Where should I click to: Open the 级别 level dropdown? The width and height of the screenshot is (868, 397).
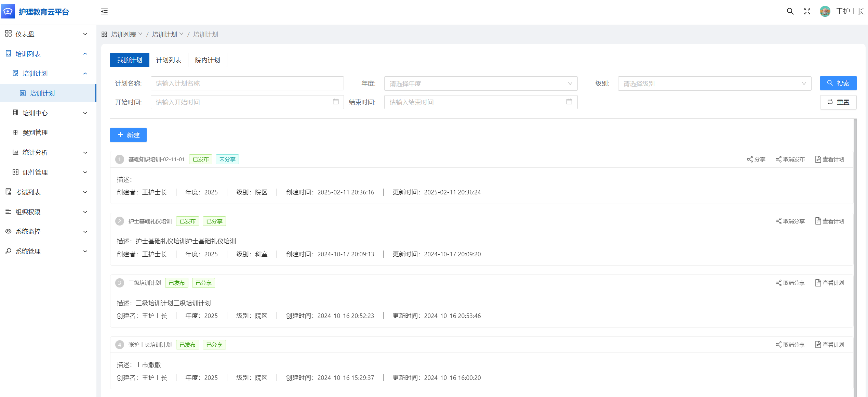[714, 84]
